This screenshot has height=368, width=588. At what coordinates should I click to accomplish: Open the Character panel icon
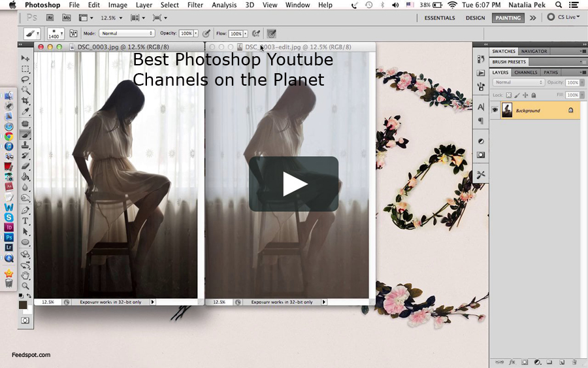481,107
